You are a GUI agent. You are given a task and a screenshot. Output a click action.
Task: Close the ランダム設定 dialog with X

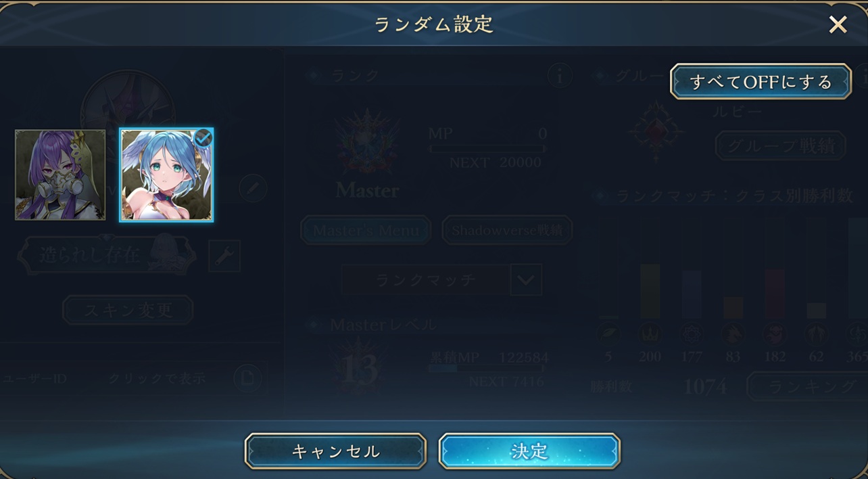838,25
